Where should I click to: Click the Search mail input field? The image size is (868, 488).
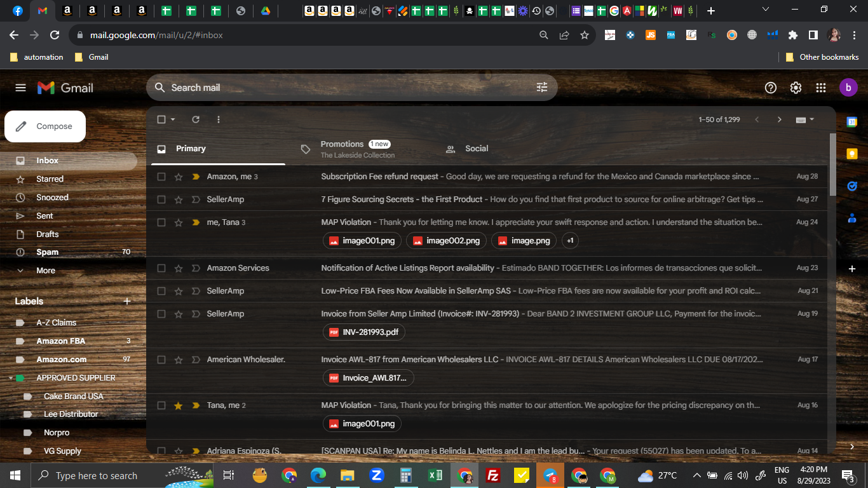[351, 88]
